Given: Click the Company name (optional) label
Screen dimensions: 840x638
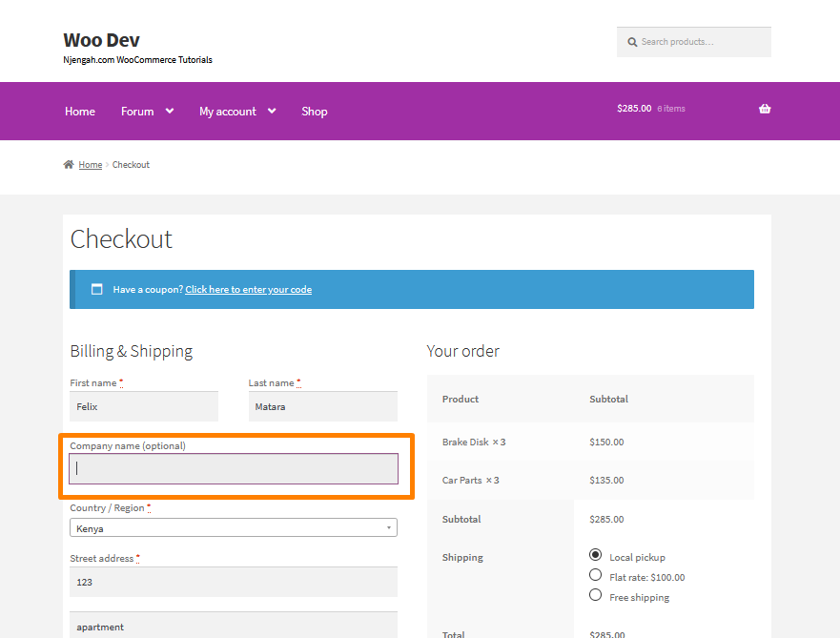Looking at the screenshot, I should pyautogui.click(x=128, y=445).
